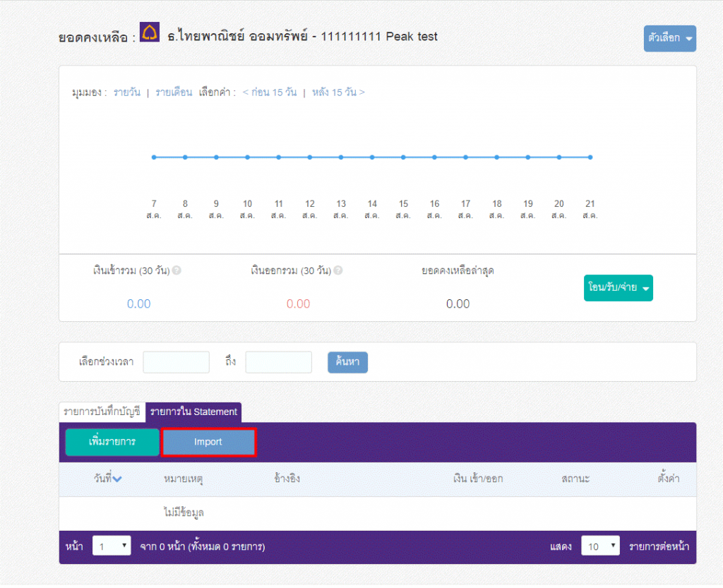Click the Import button
Screen dimensions: 723x588
tap(208, 442)
